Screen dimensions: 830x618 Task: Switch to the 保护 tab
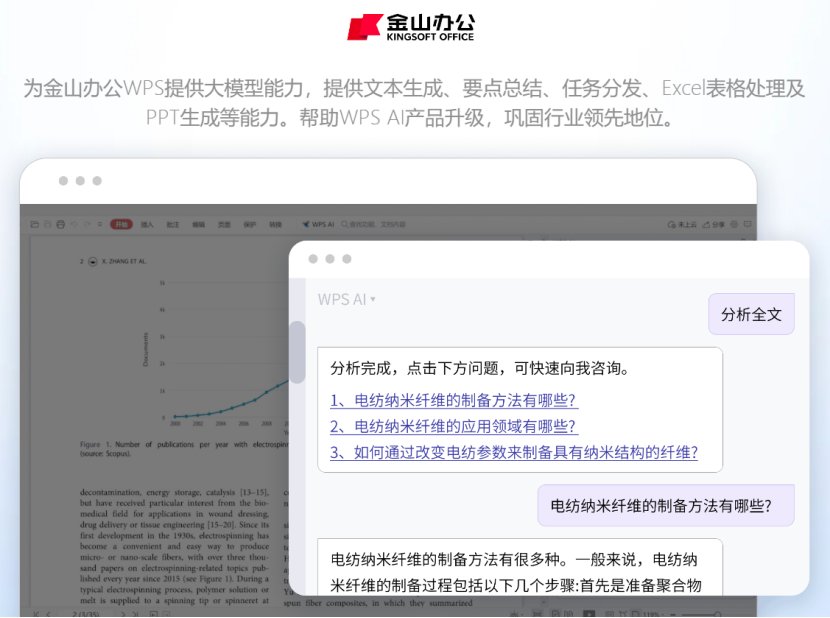click(x=250, y=225)
